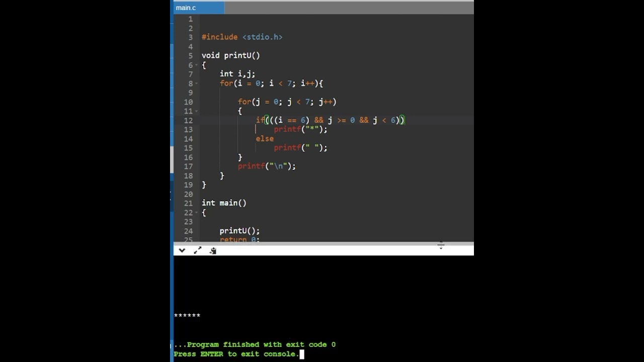Viewport: 644px width, 362px height.
Task: Click Press ENTER to exit console text
Action: tap(236, 354)
